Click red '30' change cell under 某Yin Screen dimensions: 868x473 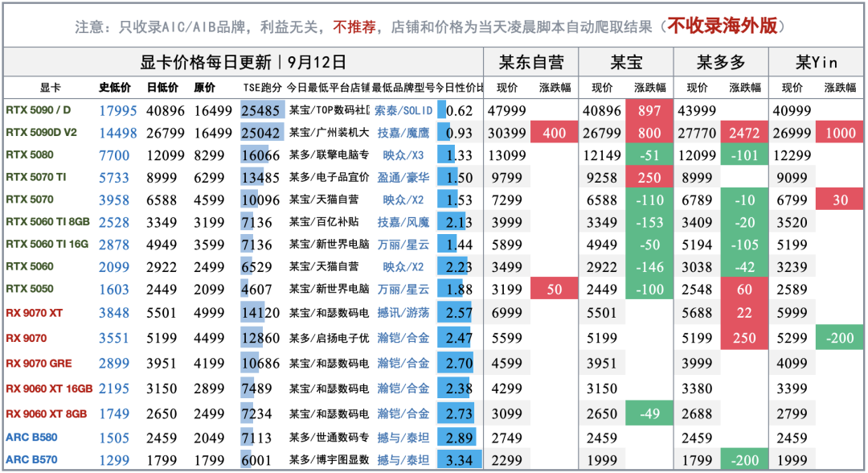coord(840,200)
